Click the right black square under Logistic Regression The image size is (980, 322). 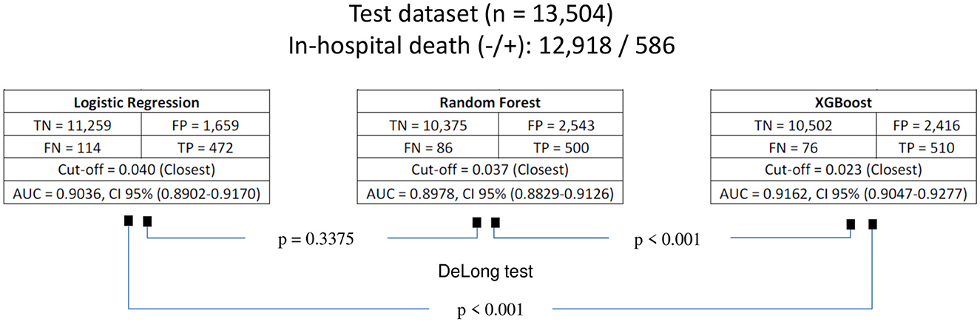pyautogui.click(x=147, y=221)
